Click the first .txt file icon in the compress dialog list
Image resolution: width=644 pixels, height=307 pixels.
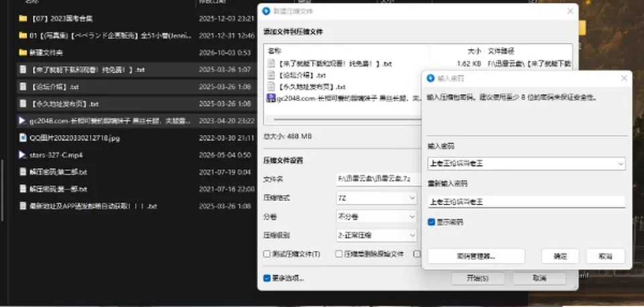click(x=271, y=64)
